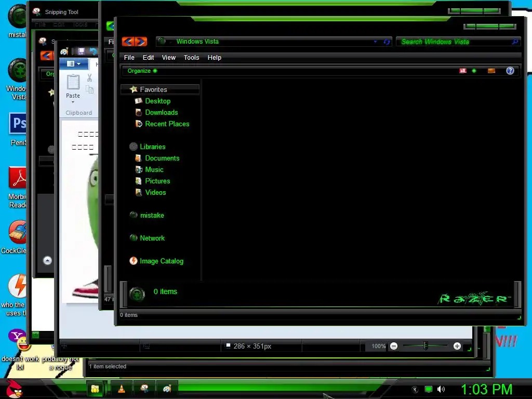Open the Tools menu
The height and width of the screenshot is (399, 532).
(x=191, y=57)
